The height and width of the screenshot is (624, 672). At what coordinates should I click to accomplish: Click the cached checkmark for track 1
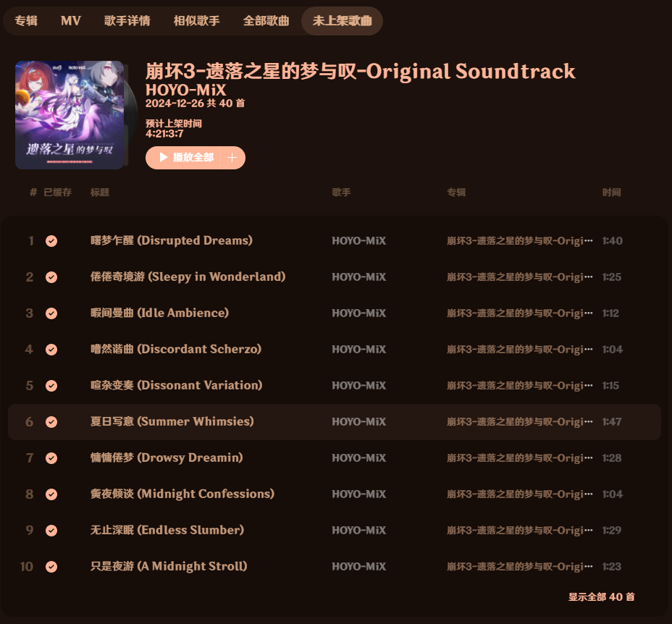coord(51,241)
